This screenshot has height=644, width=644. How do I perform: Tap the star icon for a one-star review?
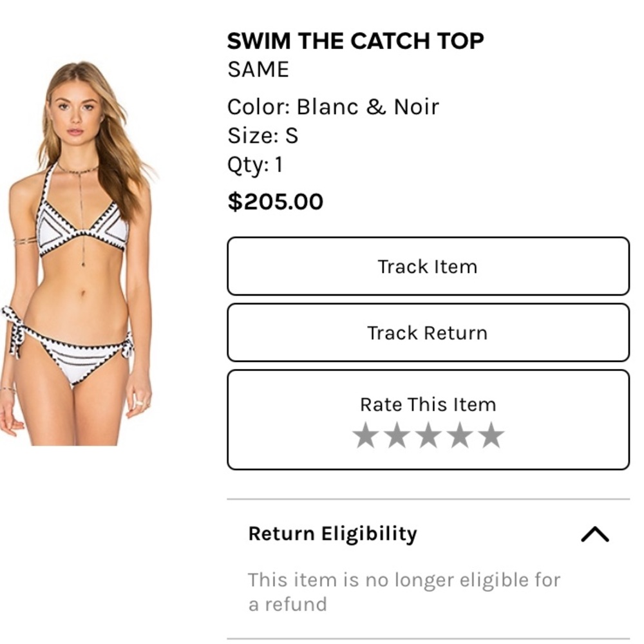point(365,435)
